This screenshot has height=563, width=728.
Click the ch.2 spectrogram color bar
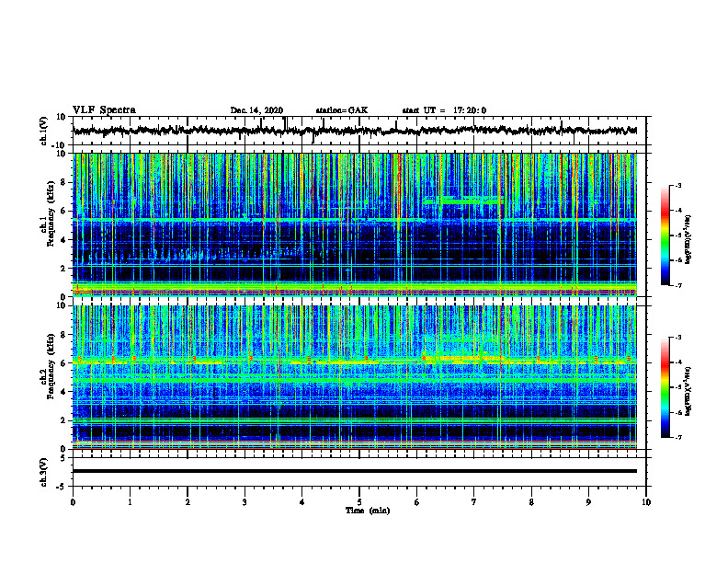[x=665, y=387]
